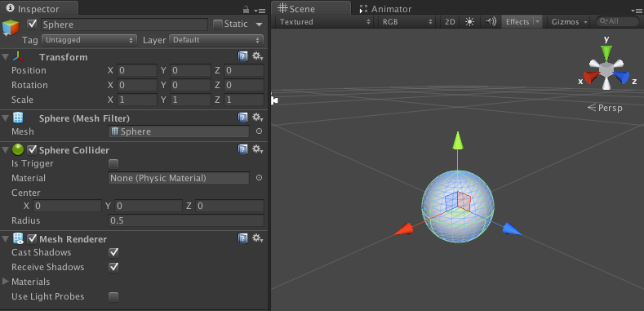Click the blue Z axis cone on gizmo
Viewport: 644px width, 311px height.
[622, 78]
